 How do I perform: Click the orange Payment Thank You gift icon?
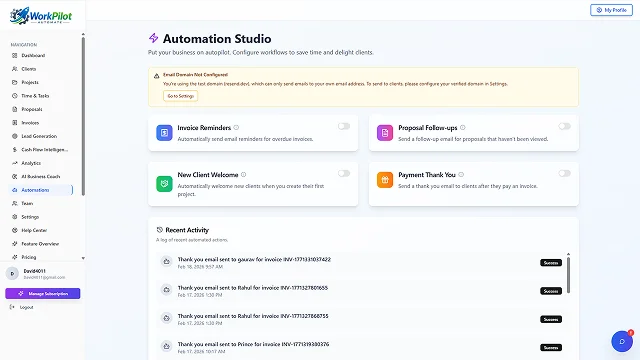tap(385, 180)
